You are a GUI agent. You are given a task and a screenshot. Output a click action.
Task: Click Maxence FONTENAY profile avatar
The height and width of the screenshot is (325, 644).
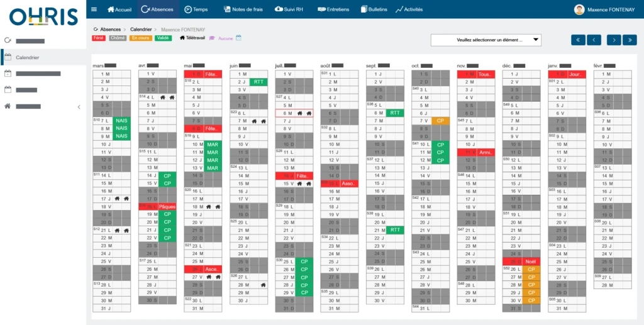point(579,9)
